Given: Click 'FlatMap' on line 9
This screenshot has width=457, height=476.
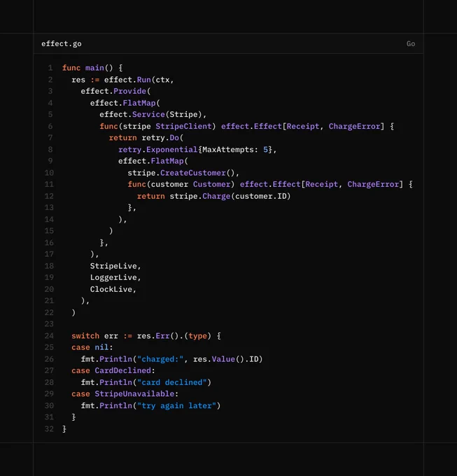Looking at the screenshot, I should [167, 161].
